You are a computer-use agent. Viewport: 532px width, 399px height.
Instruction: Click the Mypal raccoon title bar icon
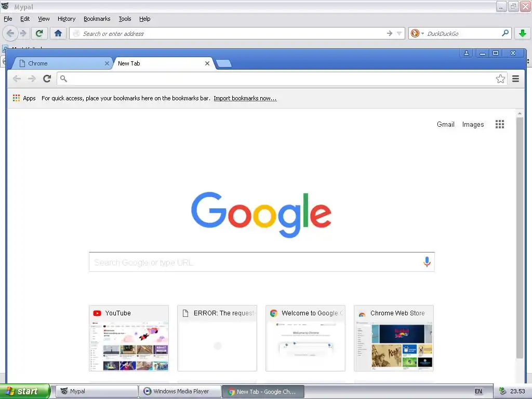5,6
